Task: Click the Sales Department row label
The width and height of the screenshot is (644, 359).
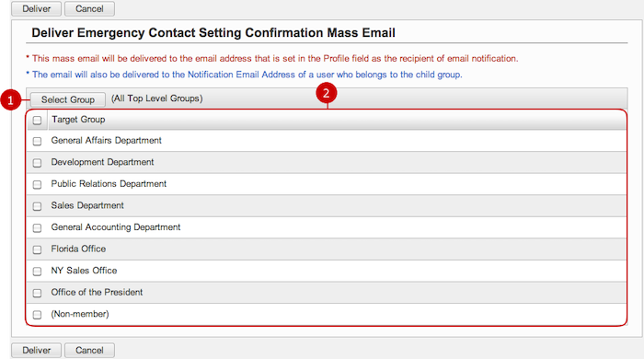Action: click(x=87, y=205)
